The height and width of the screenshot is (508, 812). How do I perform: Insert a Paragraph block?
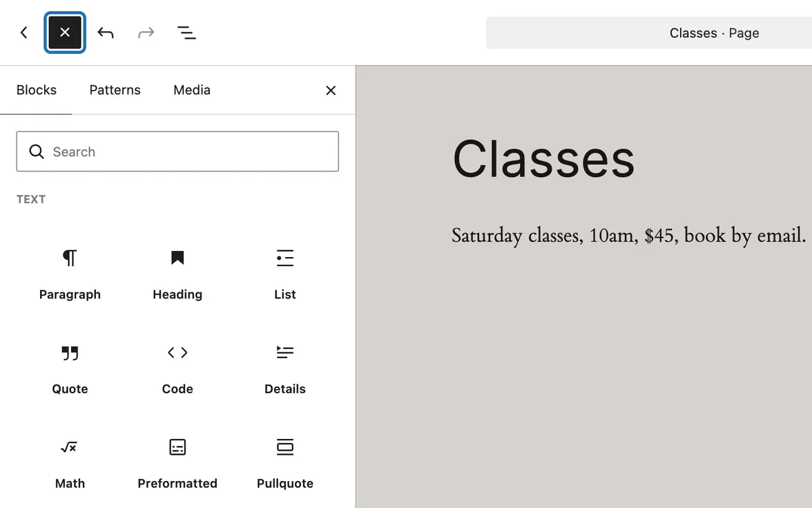(x=70, y=274)
